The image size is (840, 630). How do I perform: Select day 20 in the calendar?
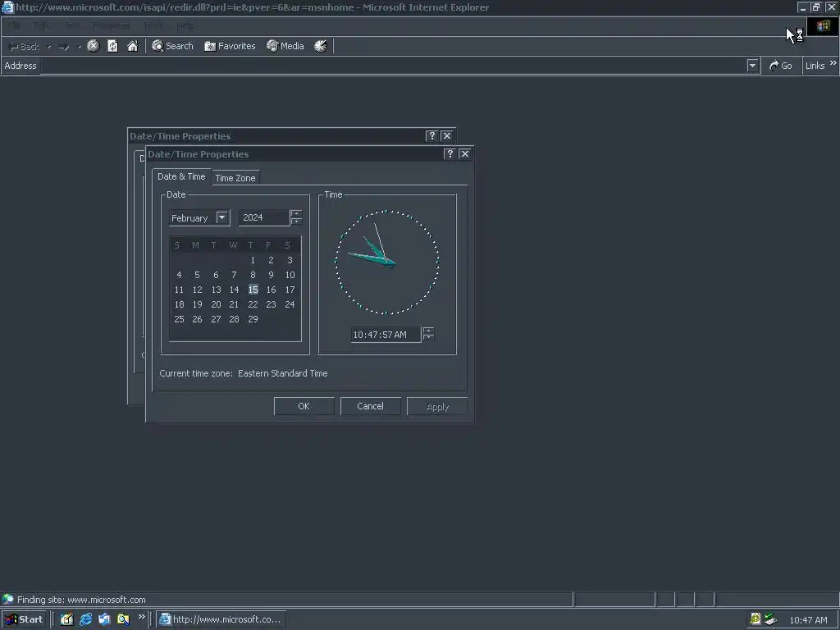[216, 304]
